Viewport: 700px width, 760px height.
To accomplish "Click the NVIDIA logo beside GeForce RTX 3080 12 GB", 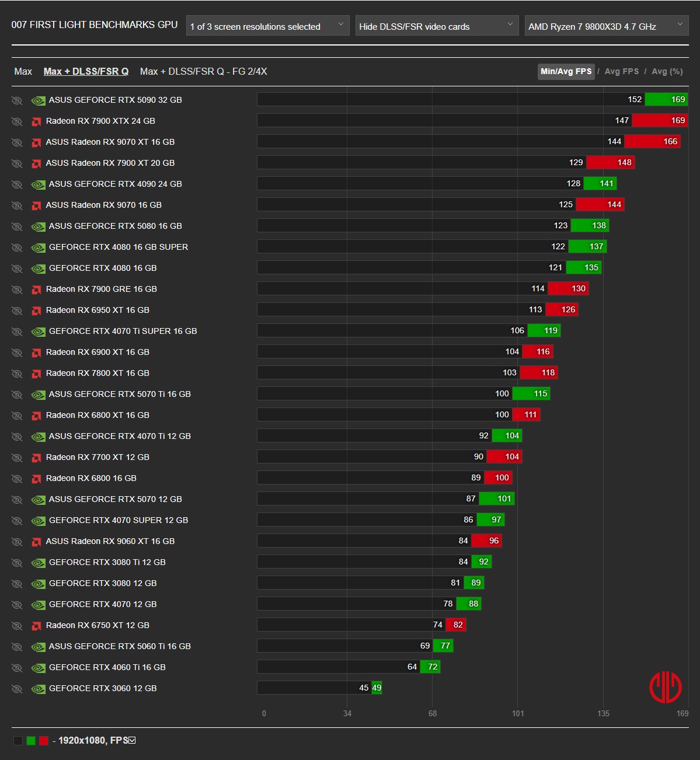I will 38,584.
